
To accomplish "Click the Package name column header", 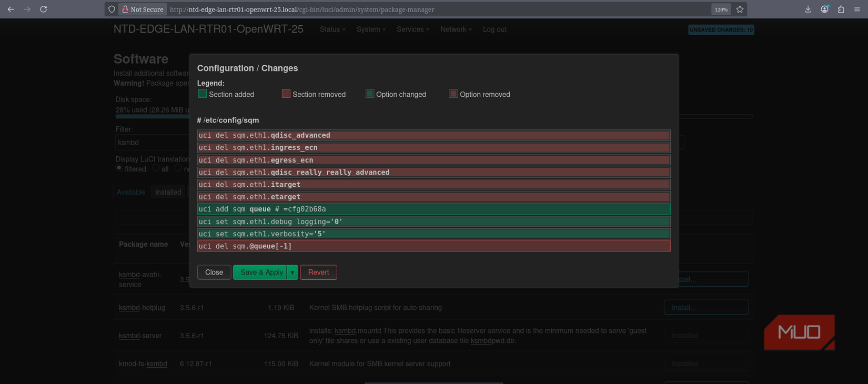I will coord(144,244).
